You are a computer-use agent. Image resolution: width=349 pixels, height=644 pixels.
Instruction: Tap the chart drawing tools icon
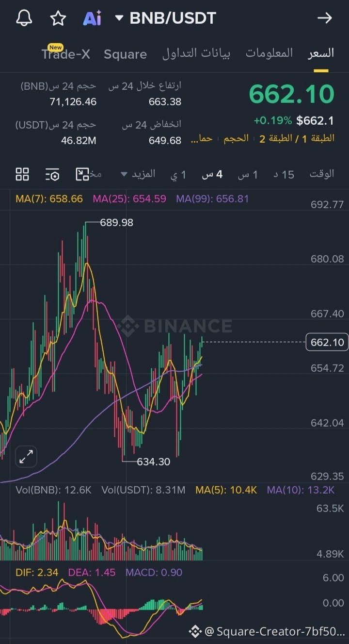pyautogui.click(x=82, y=174)
